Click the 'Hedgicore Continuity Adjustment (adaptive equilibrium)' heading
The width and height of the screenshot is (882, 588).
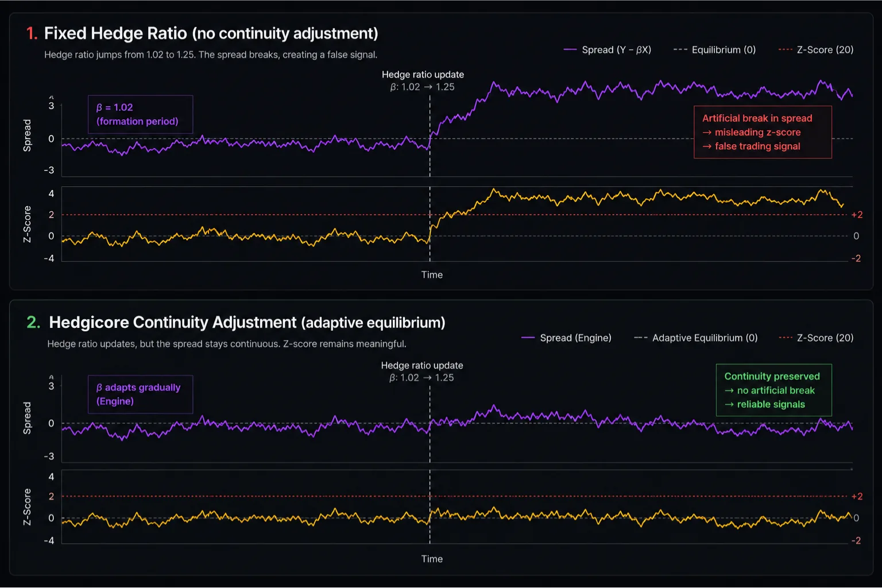[247, 322]
